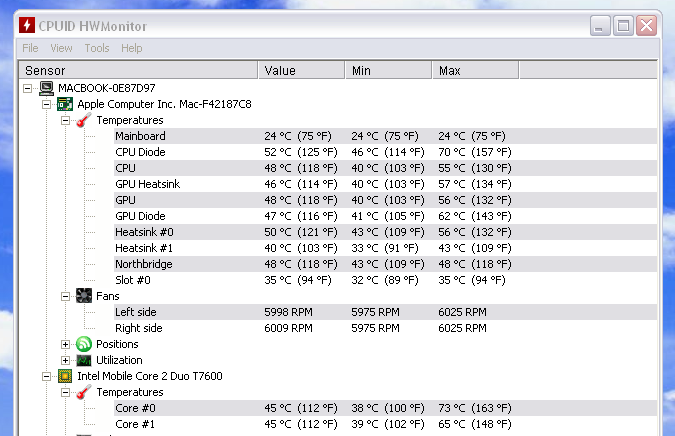Select the Core #0 temperature row
This screenshot has height=436, width=675.
(385, 408)
